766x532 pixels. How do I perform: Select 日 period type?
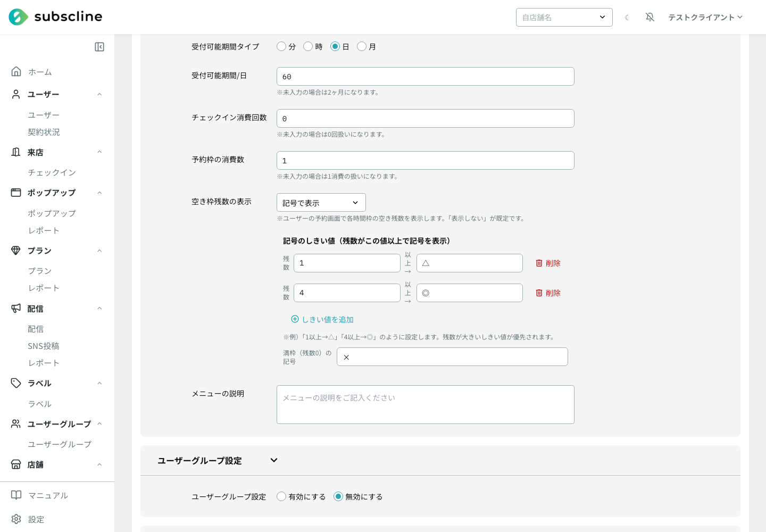(335, 46)
